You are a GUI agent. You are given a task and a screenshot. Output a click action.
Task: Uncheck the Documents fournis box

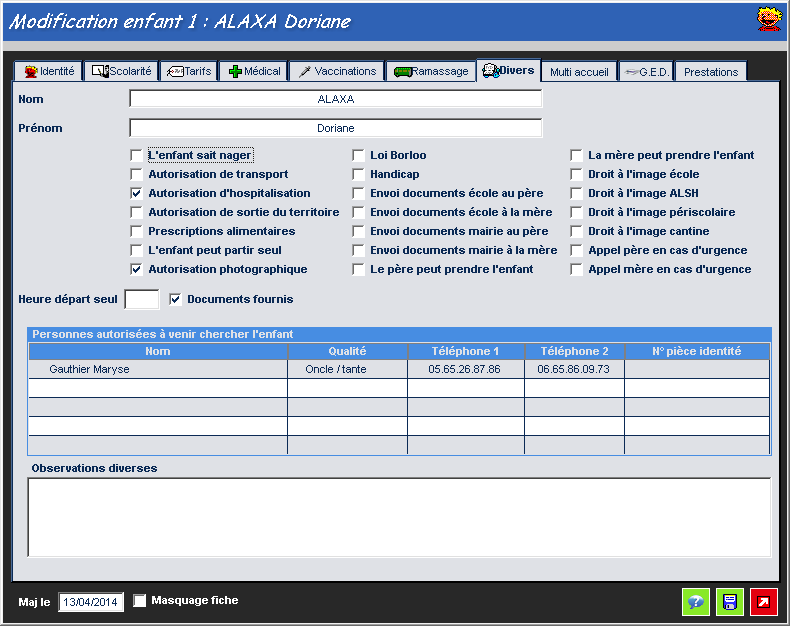tap(175, 299)
